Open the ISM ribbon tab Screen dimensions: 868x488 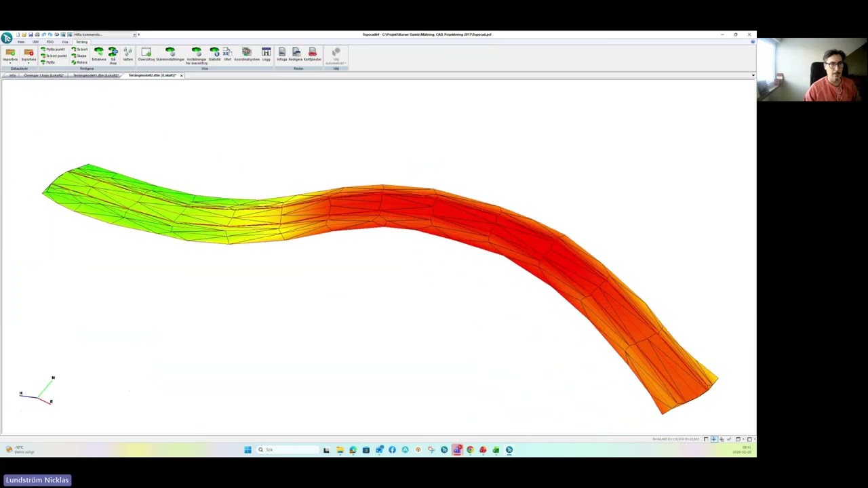pyautogui.click(x=35, y=42)
